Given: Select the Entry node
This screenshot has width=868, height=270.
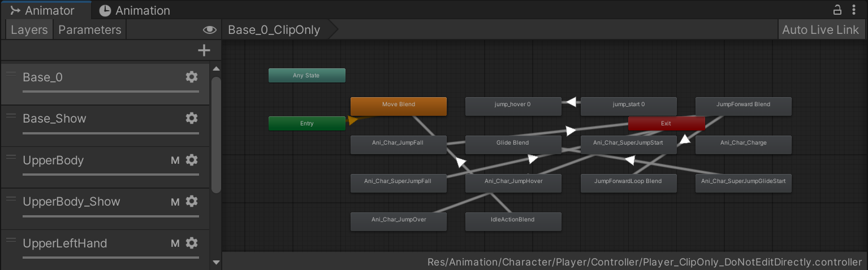Looking at the screenshot, I should coord(307,123).
